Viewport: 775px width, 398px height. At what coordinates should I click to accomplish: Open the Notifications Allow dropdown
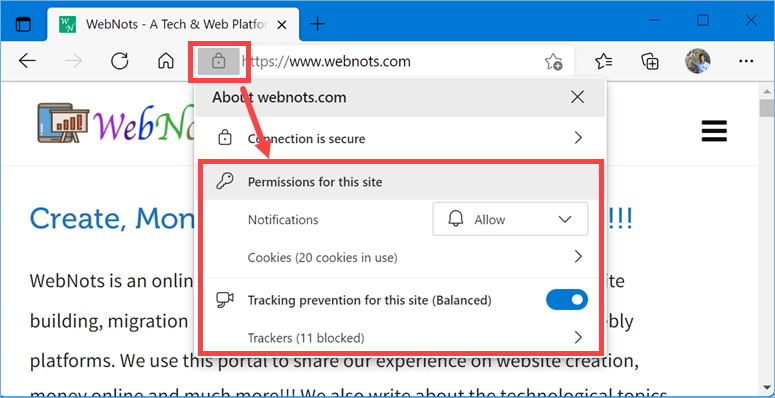[x=510, y=219]
